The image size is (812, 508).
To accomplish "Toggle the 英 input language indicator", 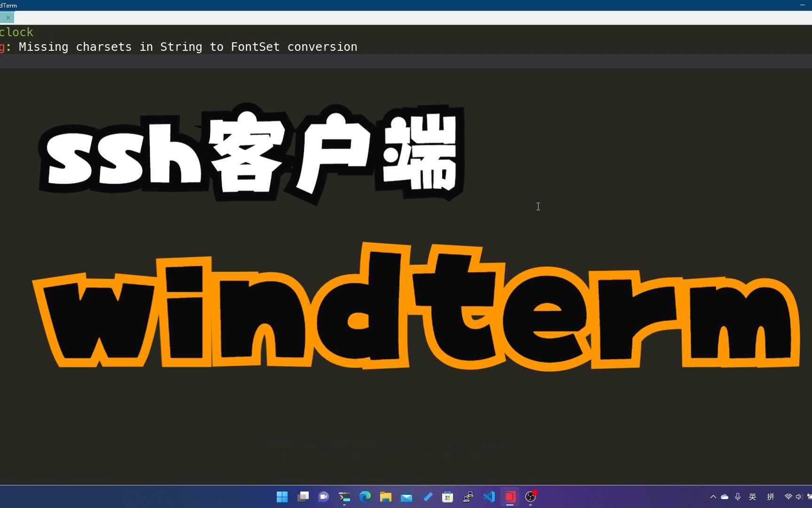I will point(753,497).
